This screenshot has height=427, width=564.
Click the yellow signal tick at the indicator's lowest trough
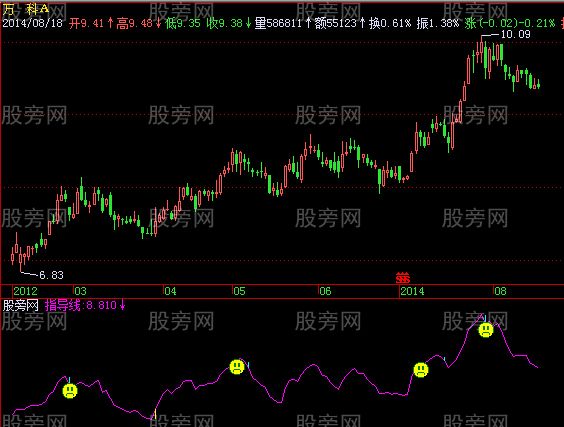point(155,414)
